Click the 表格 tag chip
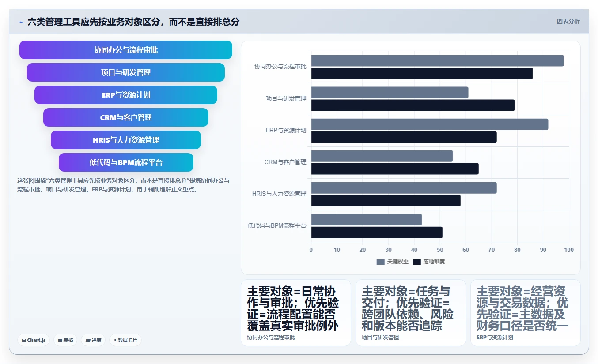Screen dimensions: 598x364 (x=65, y=340)
